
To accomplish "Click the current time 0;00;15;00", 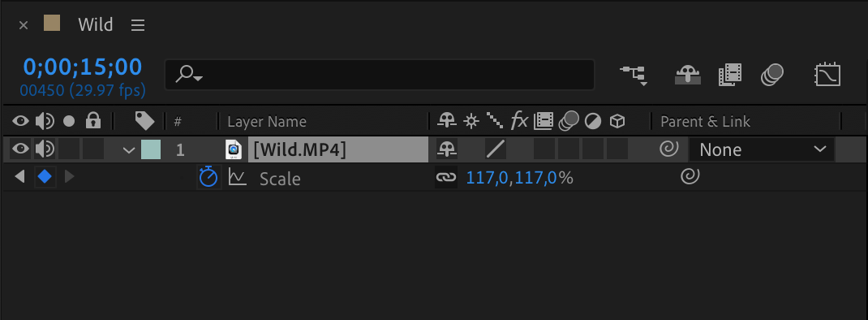I will click(83, 67).
